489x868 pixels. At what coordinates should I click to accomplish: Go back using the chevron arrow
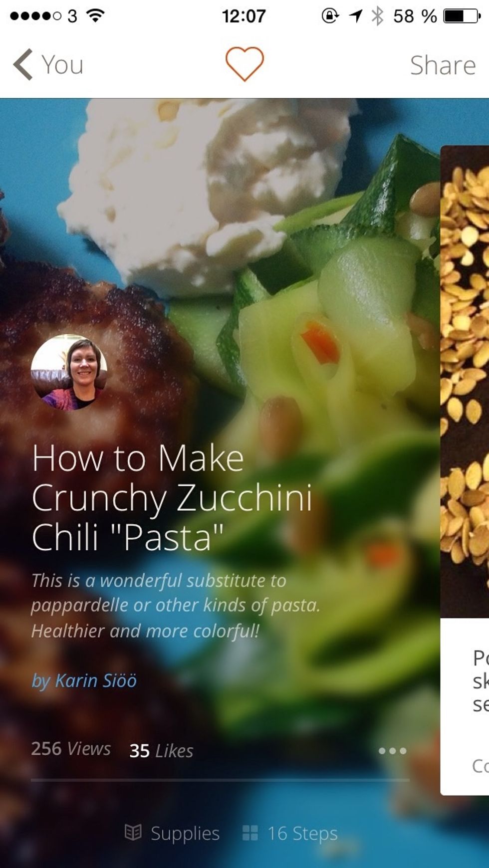(23, 64)
